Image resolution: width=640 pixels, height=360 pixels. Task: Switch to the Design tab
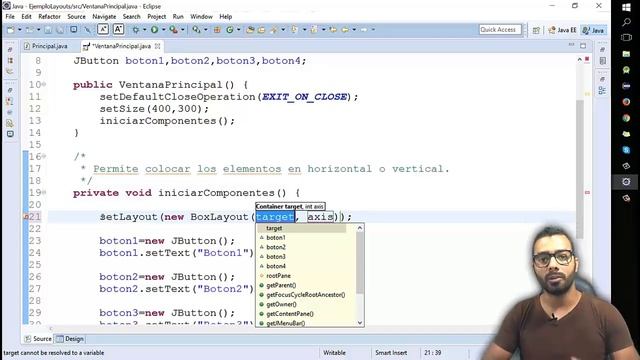[70, 339]
